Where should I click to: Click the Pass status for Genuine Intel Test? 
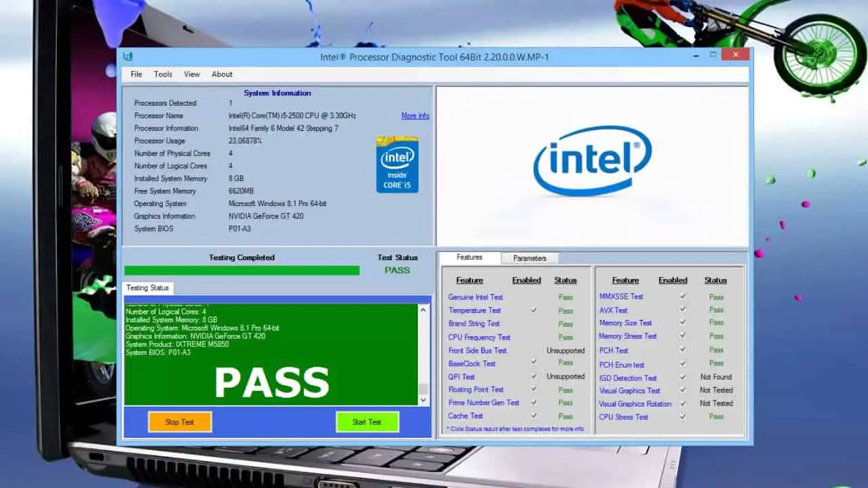click(x=566, y=297)
